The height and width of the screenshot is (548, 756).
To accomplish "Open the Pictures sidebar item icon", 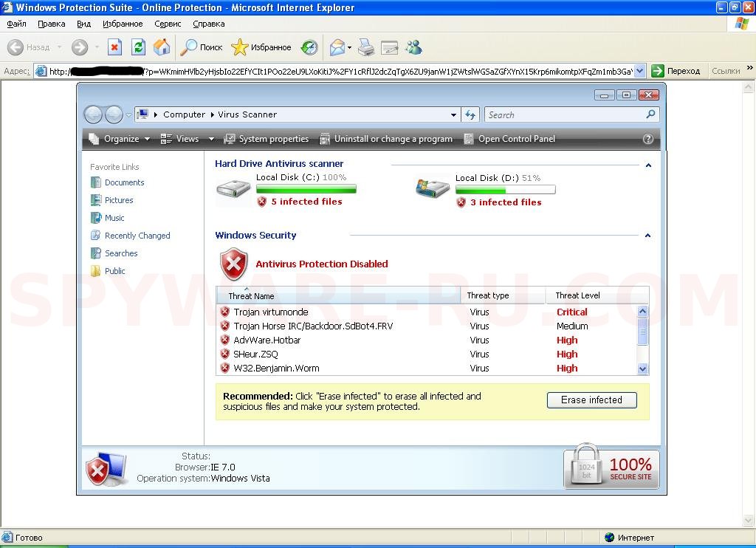I will click(97, 199).
